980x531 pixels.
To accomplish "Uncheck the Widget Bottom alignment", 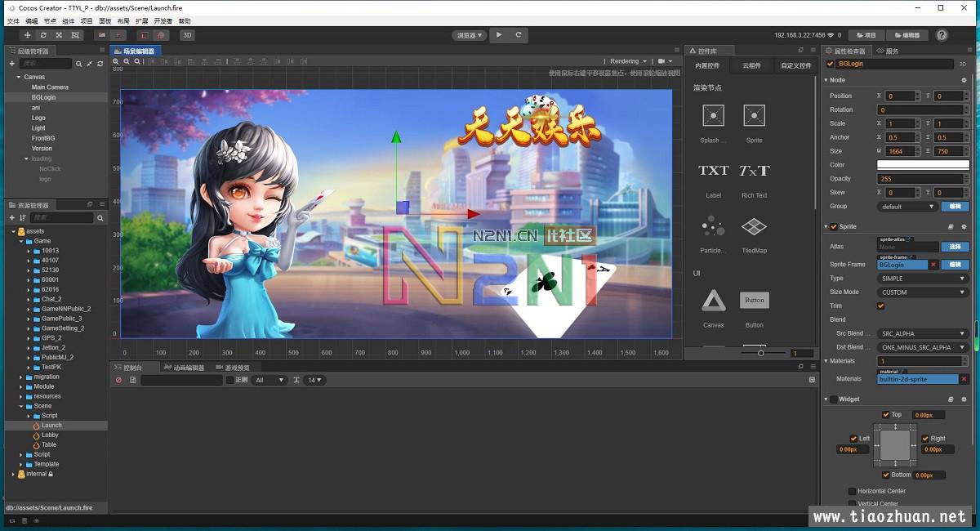I will (886, 475).
